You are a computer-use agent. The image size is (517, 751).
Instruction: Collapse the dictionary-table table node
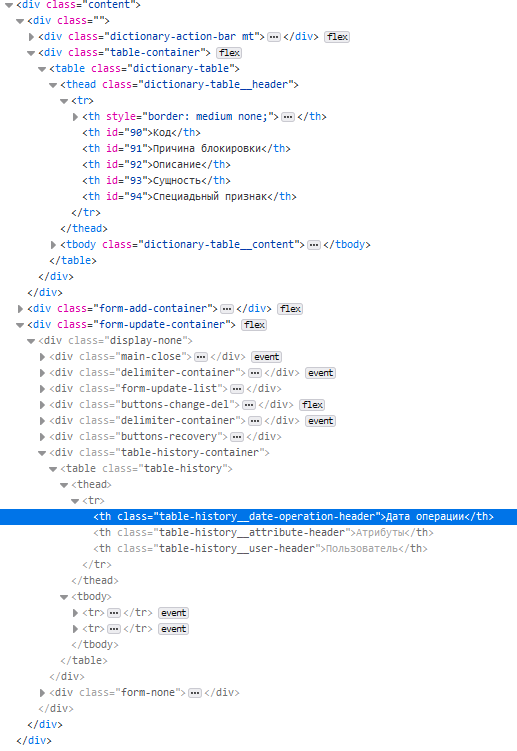(42, 69)
